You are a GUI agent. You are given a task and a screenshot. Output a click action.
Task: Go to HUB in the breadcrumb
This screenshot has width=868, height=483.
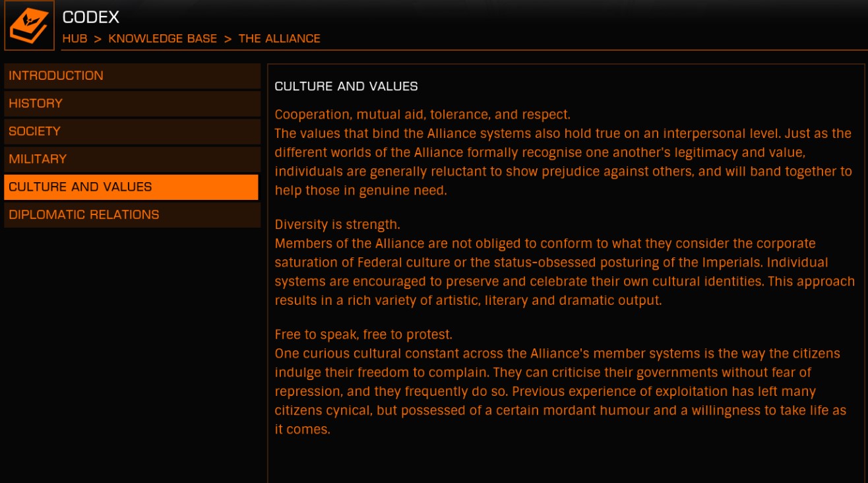(75, 38)
